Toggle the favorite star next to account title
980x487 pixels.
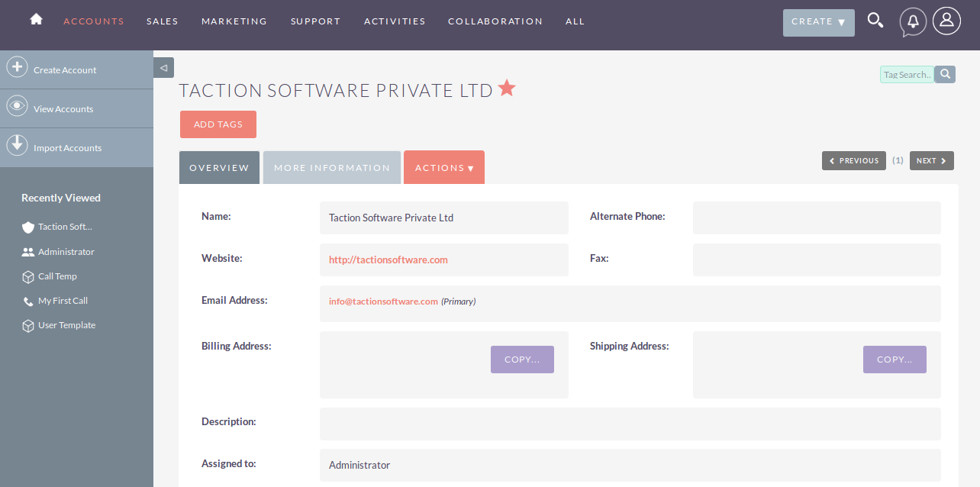point(507,89)
